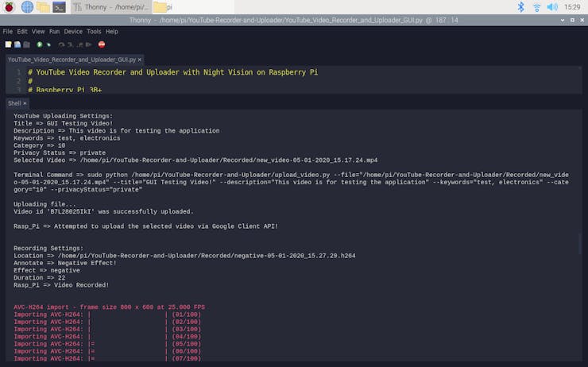The width and height of the screenshot is (588, 367).
Task: Click the Resume toolbar icon
Action: click(x=89, y=44)
